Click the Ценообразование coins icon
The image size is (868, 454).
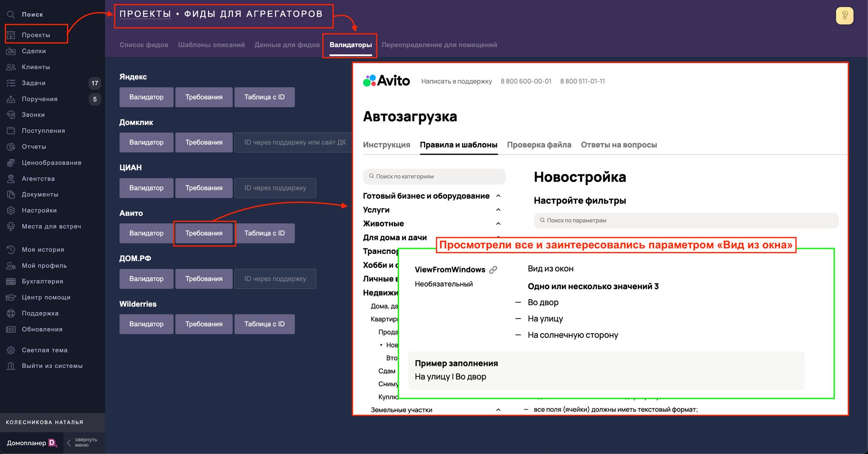[x=11, y=163]
